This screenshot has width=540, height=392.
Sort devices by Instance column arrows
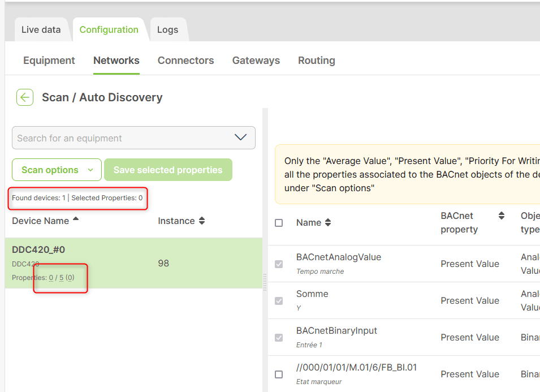tap(201, 221)
